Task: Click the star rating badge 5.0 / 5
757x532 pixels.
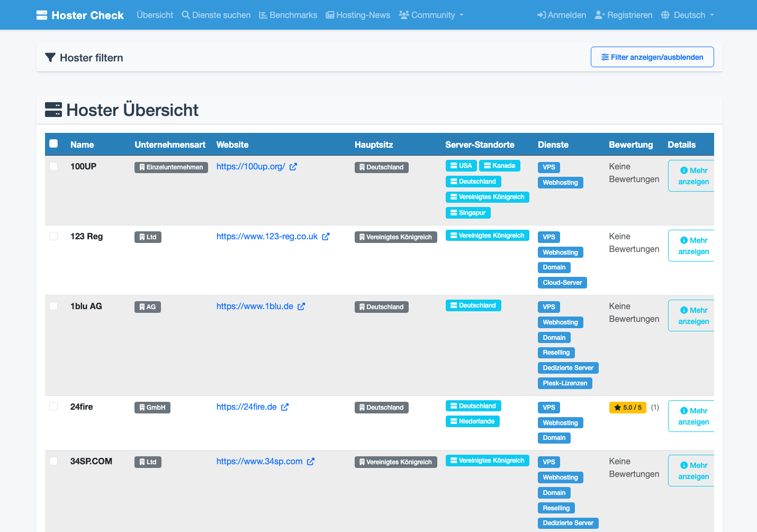Action: click(627, 408)
